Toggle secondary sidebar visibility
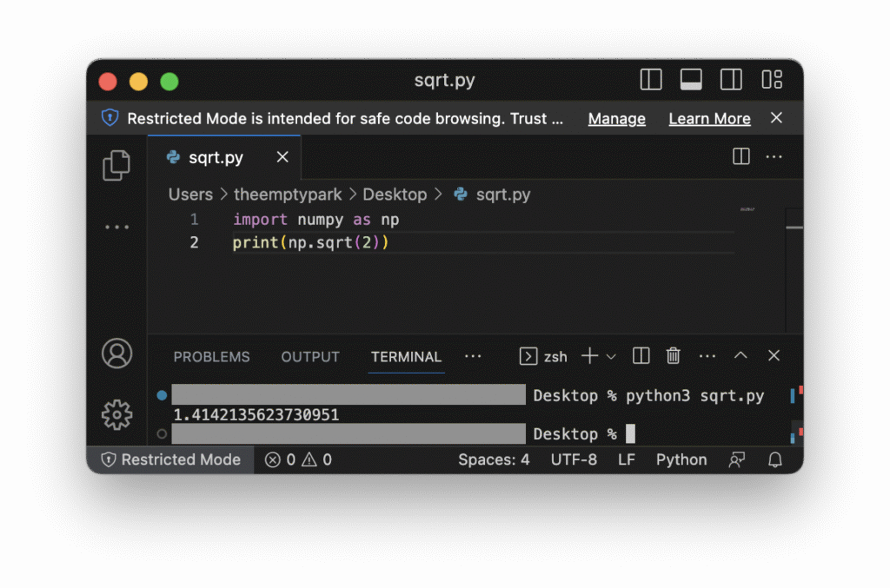Screen dimensions: 890x588 (731, 80)
